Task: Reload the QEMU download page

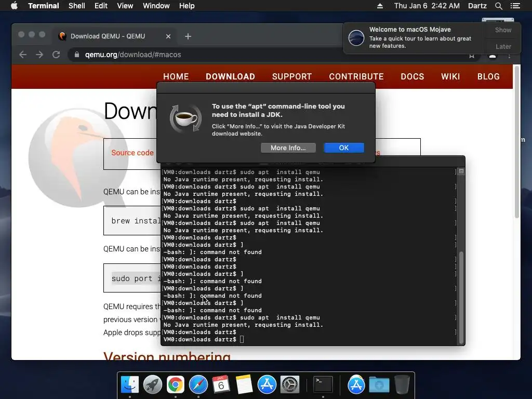Action: 56,55
